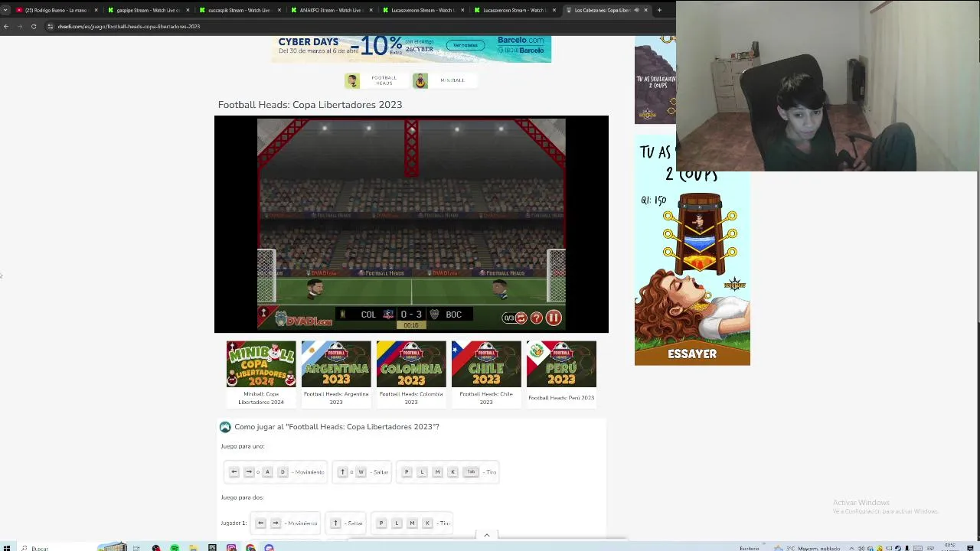Screen dimensions: 980x551
Task: Close the Los Cabezones Copa Libertadores tab
Action: pyautogui.click(x=645, y=10)
